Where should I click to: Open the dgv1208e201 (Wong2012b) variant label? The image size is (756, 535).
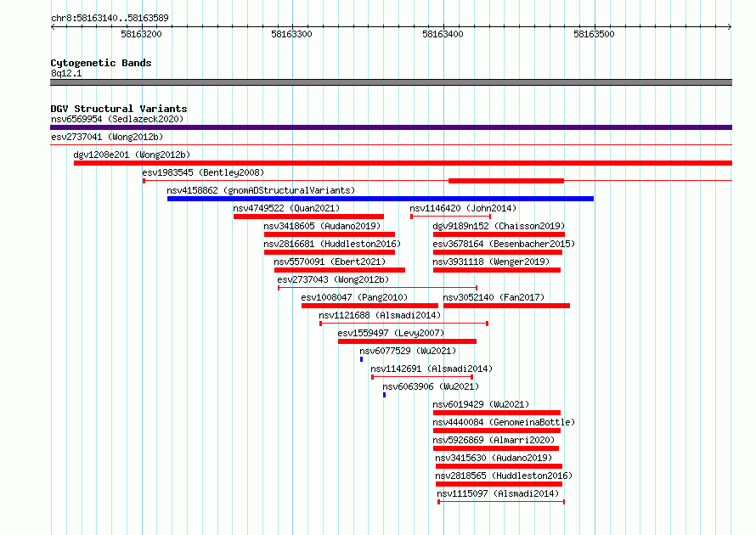click(x=132, y=155)
